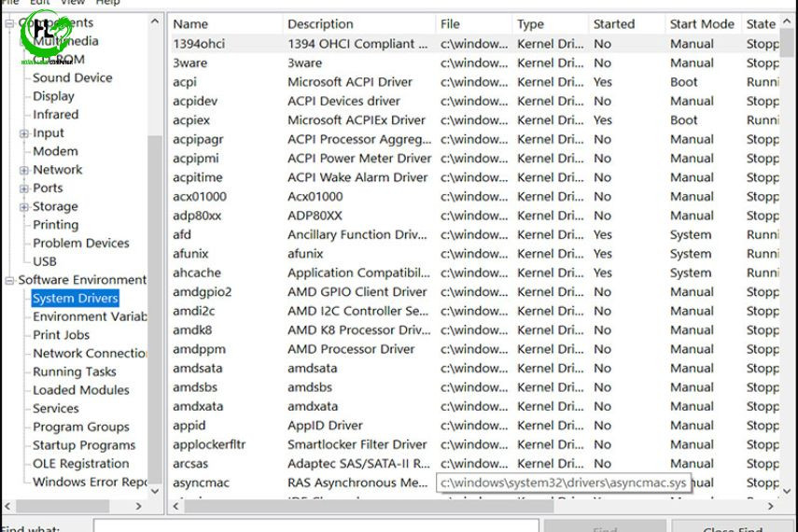This screenshot has height=532, width=798.
Task: Select the acpi driver name
Action: [184, 82]
